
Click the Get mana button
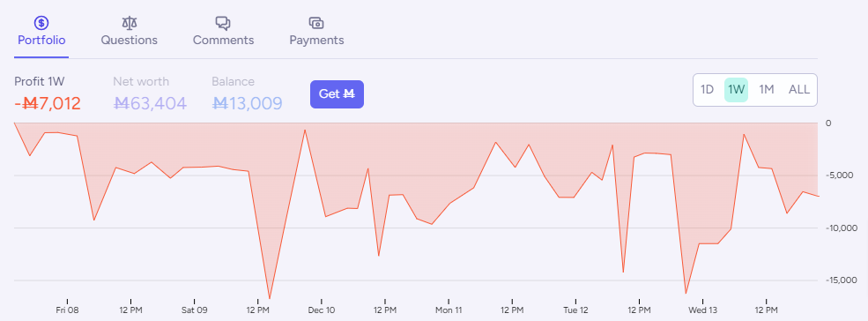click(337, 94)
